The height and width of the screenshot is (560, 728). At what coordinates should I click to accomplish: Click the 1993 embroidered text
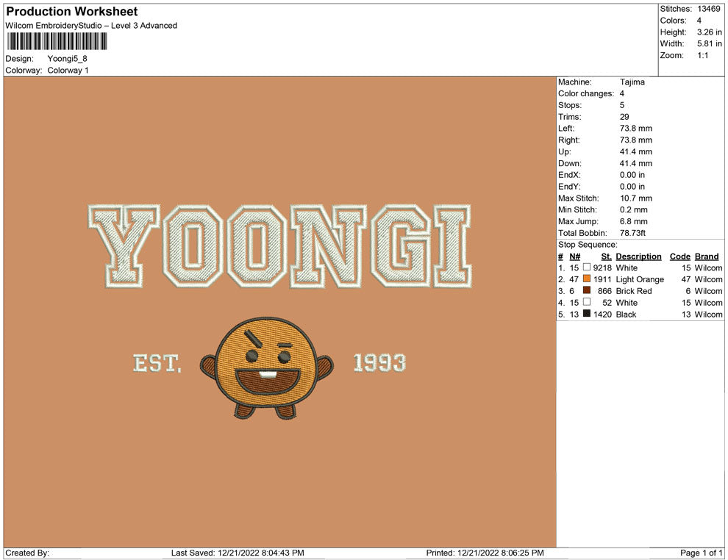click(x=379, y=363)
